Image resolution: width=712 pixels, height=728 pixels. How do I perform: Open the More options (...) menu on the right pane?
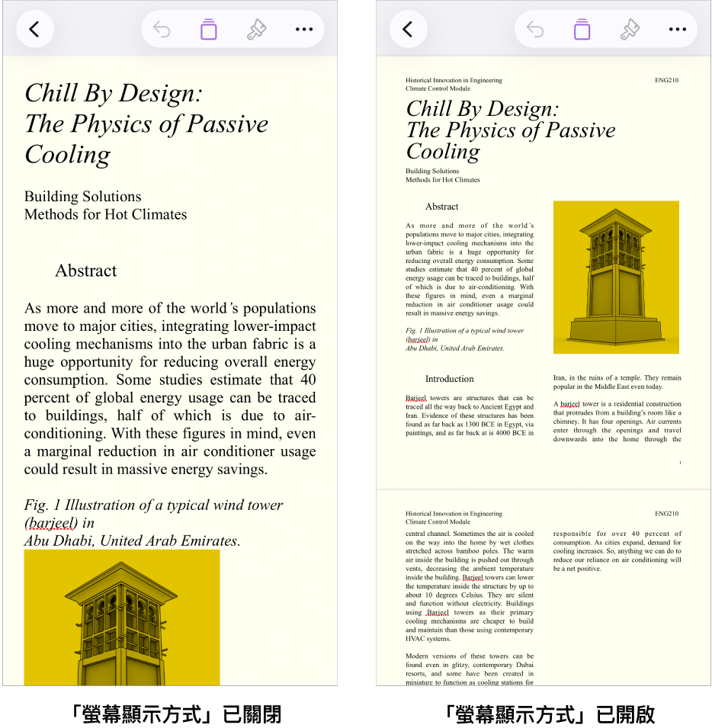[x=677, y=29]
